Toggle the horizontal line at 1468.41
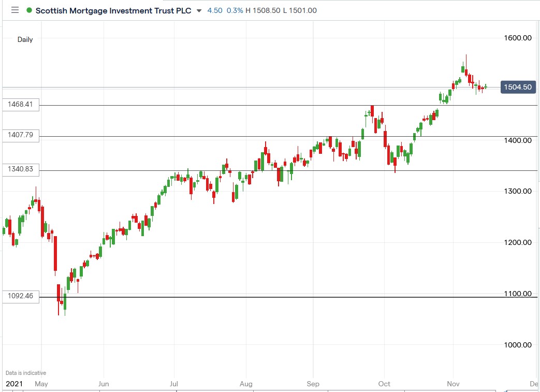 coord(259,105)
